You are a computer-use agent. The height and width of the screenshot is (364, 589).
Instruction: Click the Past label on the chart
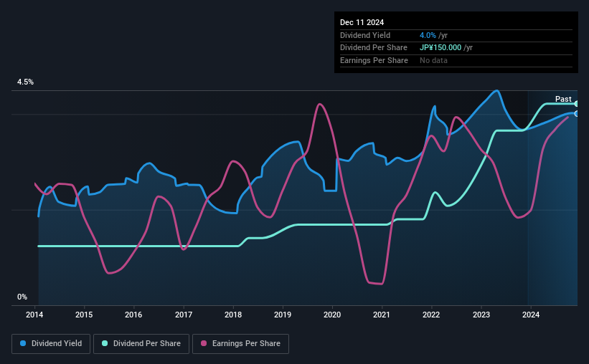point(563,99)
